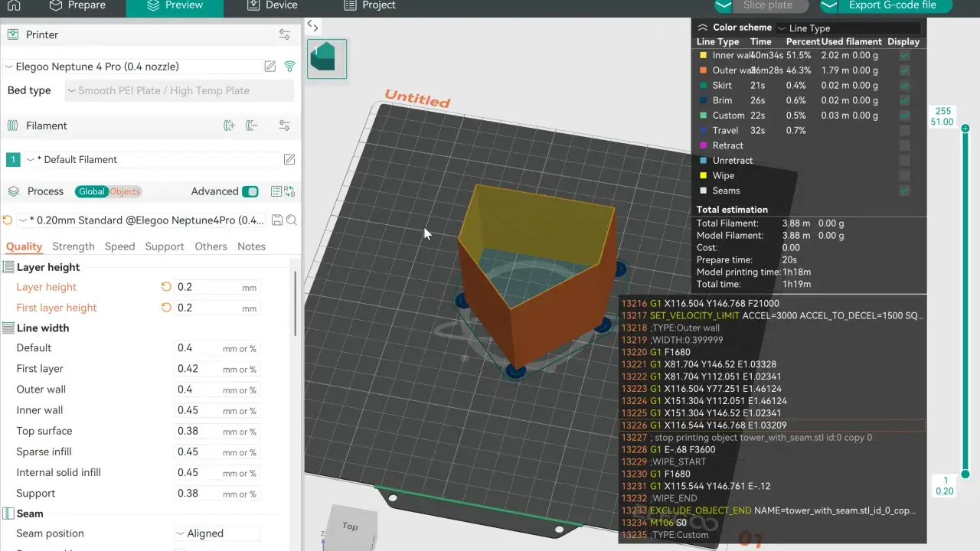980x551 pixels.
Task: Click the Layer height group icon
Action: click(x=8, y=267)
